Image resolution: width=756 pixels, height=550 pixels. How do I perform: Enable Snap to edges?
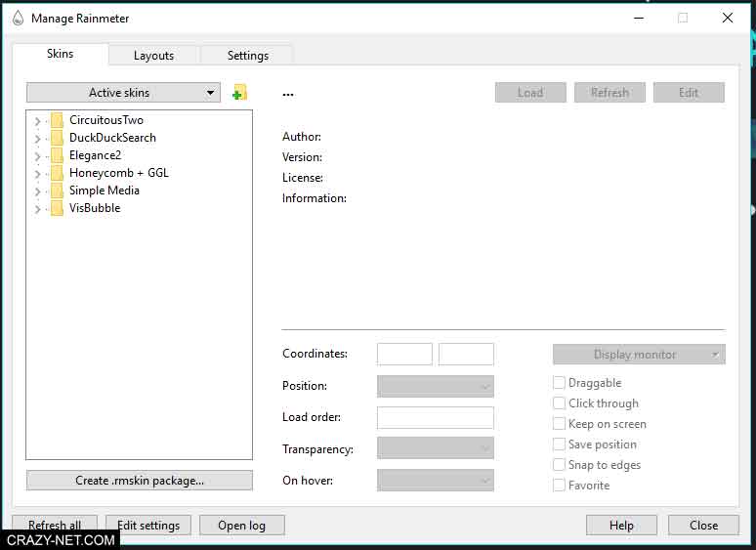(559, 465)
